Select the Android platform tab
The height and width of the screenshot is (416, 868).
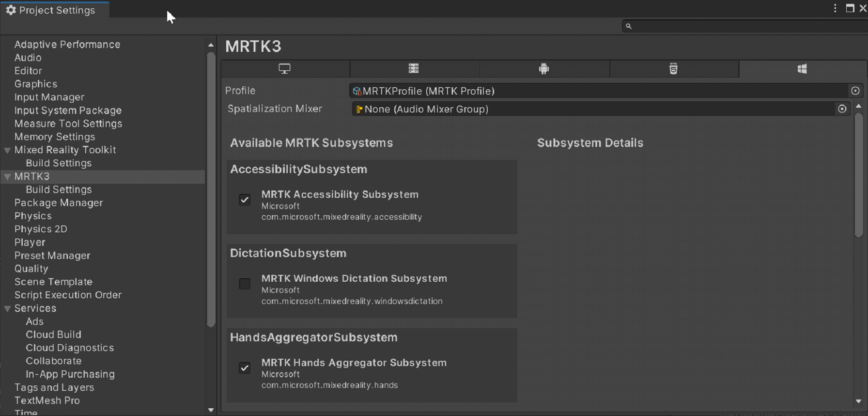point(544,69)
